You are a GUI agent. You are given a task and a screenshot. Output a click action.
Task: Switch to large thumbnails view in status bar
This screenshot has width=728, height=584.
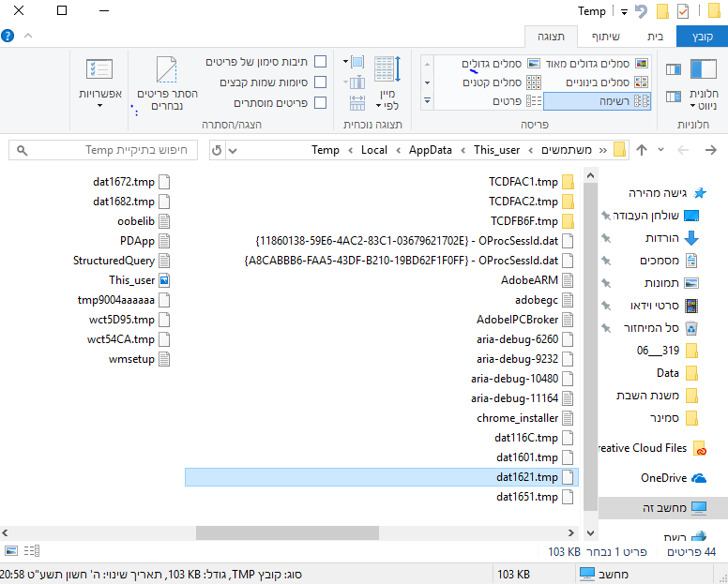point(11,550)
